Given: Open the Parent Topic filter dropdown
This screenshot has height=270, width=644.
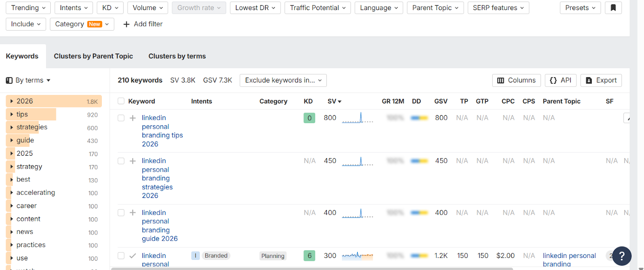Looking at the screenshot, I should [x=435, y=8].
